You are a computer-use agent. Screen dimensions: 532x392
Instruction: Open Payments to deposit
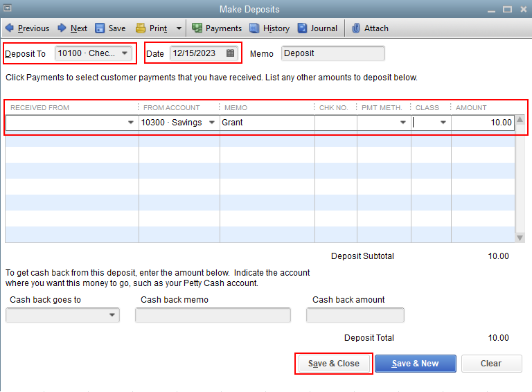click(217, 28)
